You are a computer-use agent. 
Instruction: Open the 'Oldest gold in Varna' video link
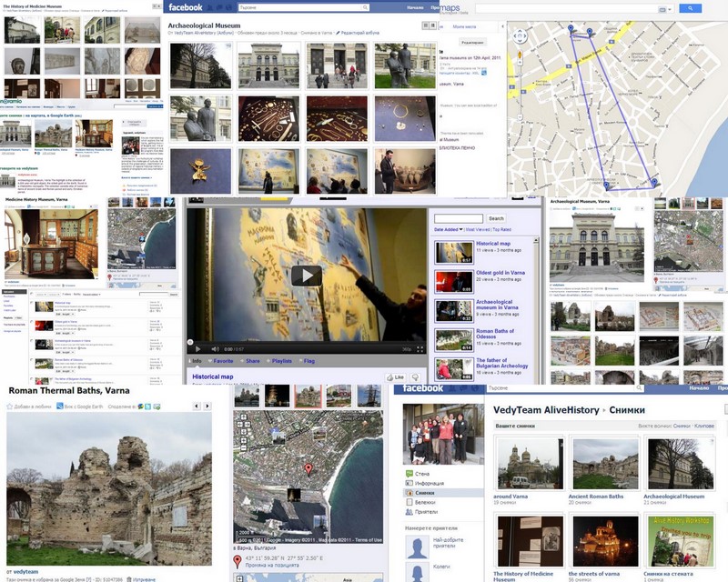point(493,275)
